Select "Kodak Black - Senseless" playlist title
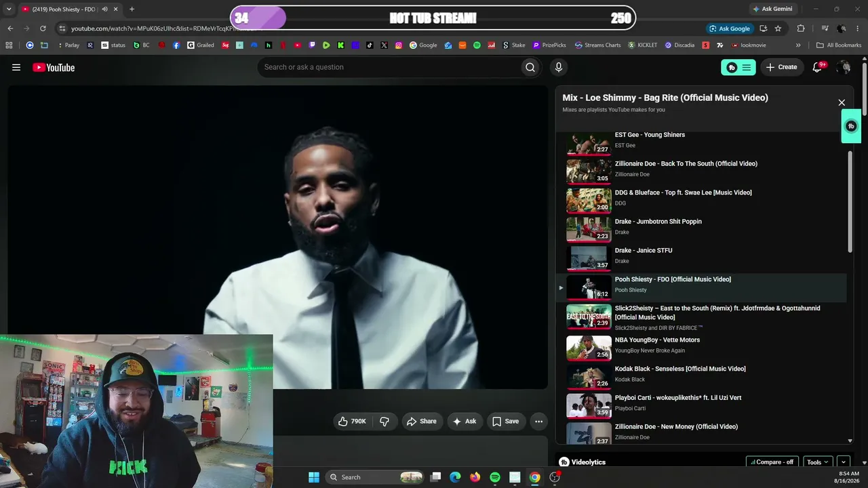The image size is (868, 488). pyautogui.click(x=680, y=369)
